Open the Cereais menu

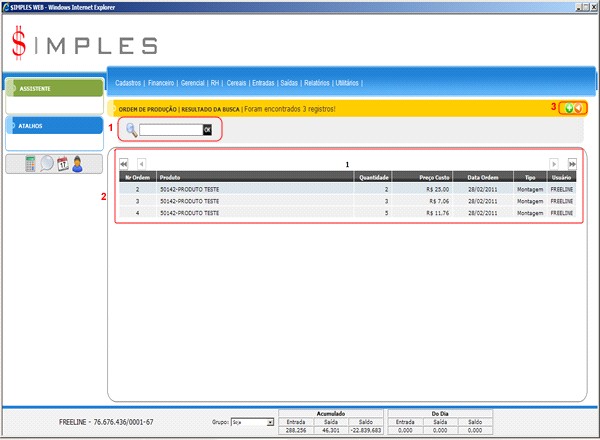pyautogui.click(x=236, y=83)
